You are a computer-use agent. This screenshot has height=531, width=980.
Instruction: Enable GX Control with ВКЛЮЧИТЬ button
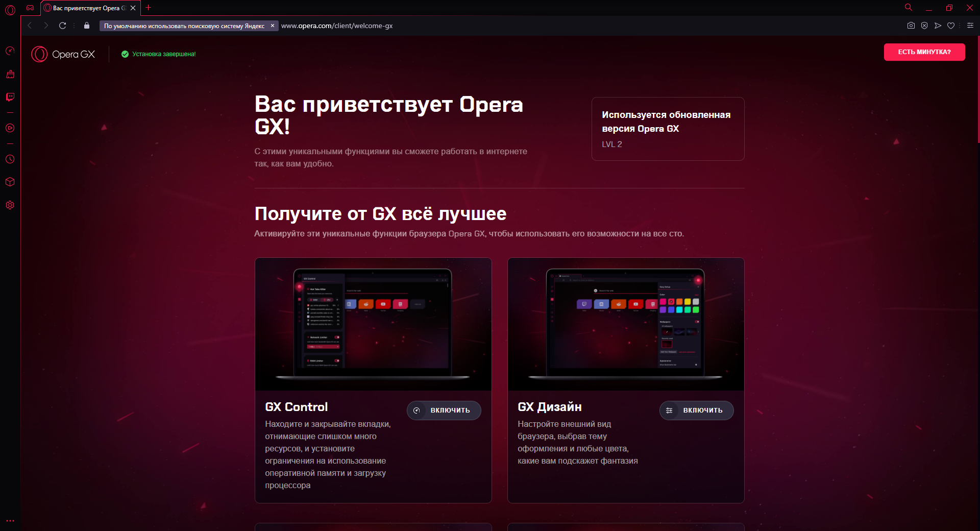[444, 411]
